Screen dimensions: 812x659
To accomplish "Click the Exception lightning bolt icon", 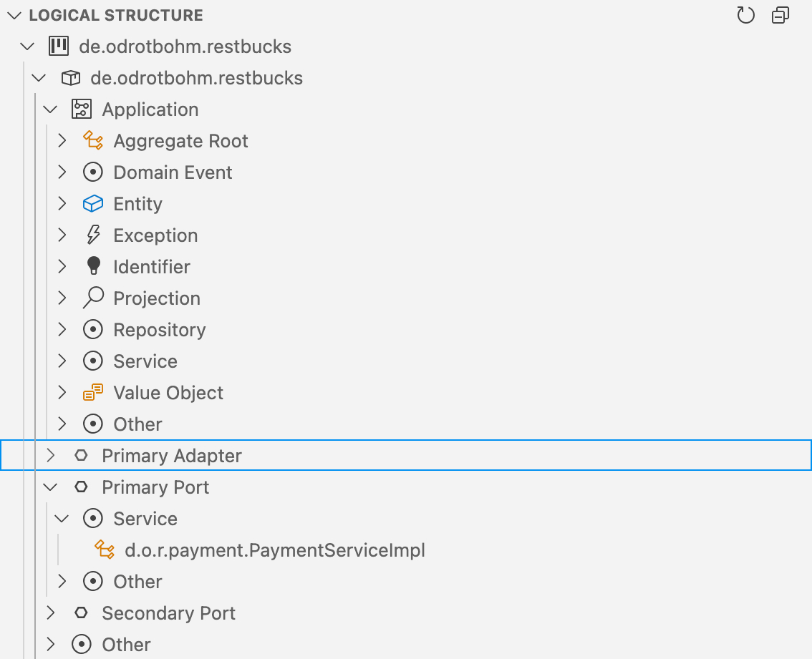I will pyautogui.click(x=93, y=235).
